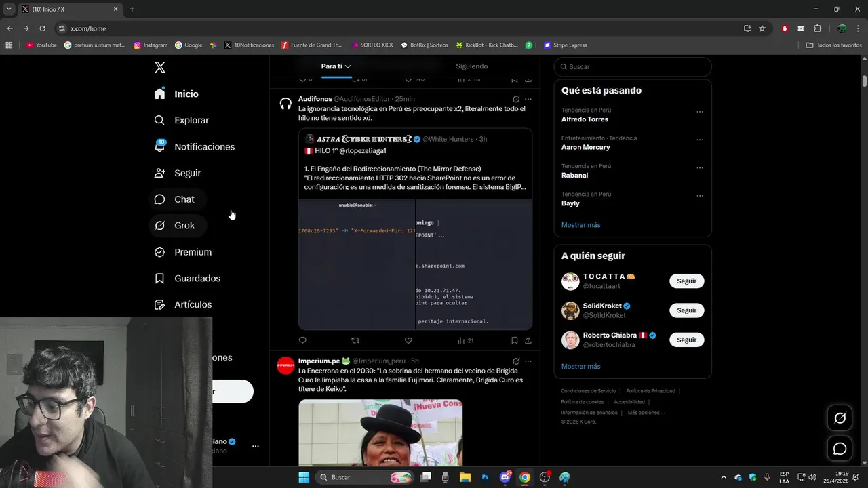The image size is (868, 488).
Task: Open Stripe Express bookmark
Action: tap(566, 45)
